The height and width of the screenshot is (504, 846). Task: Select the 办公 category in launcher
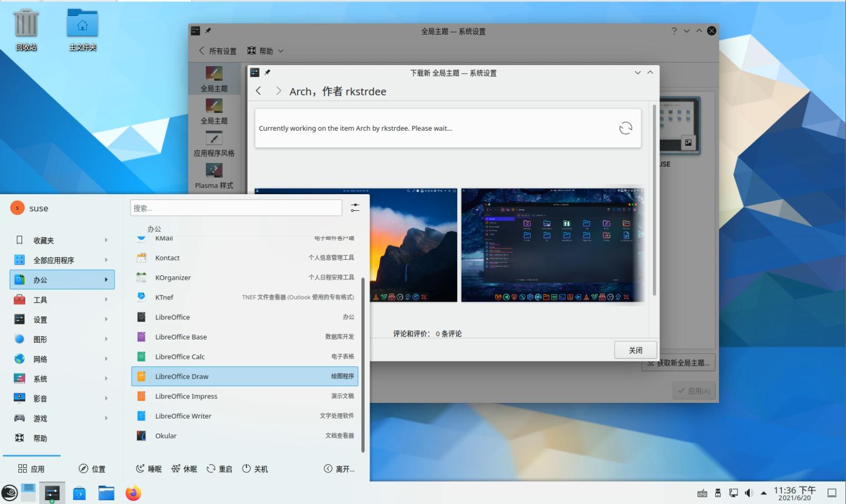pyautogui.click(x=62, y=280)
